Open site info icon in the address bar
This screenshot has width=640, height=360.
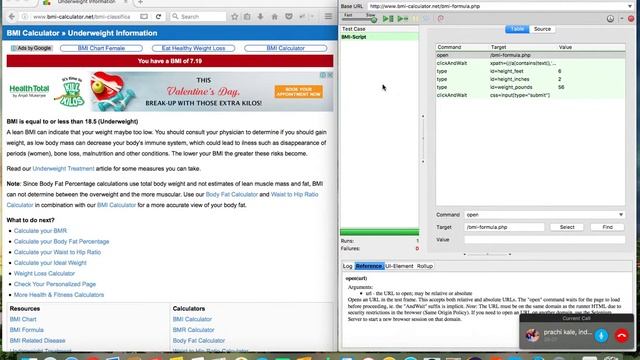25,17
